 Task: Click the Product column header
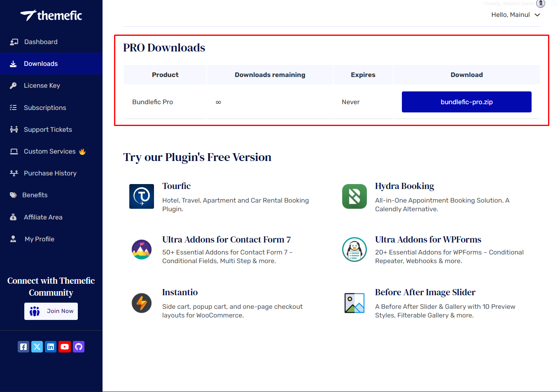pyautogui.click(x=165, y=75)
